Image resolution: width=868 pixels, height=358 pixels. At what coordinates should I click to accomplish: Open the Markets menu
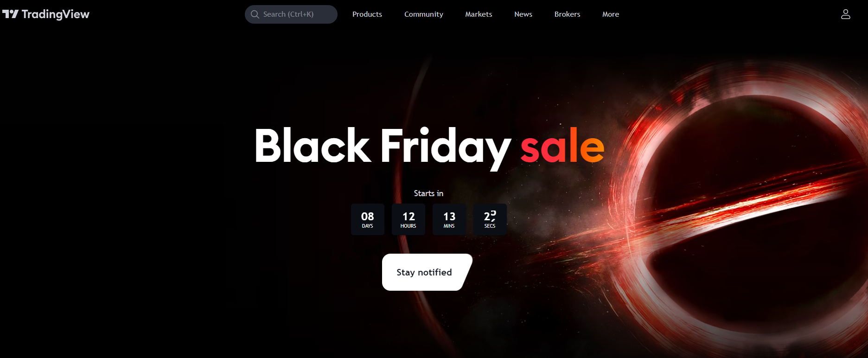(x=479, y=14)
